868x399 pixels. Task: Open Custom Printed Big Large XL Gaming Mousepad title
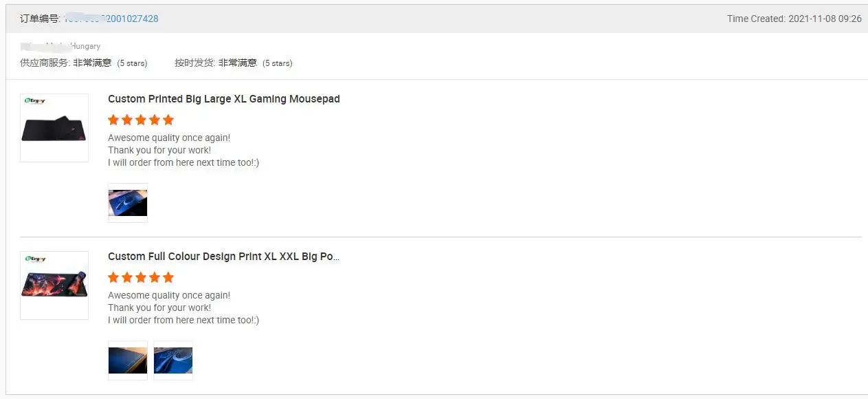(223, 99)
